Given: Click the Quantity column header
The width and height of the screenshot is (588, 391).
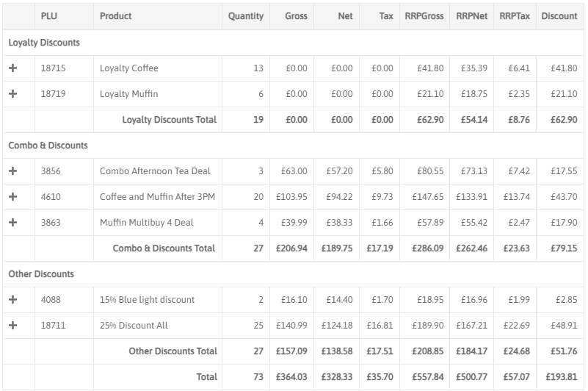Looking at the screenshot, I should (245, 16).
